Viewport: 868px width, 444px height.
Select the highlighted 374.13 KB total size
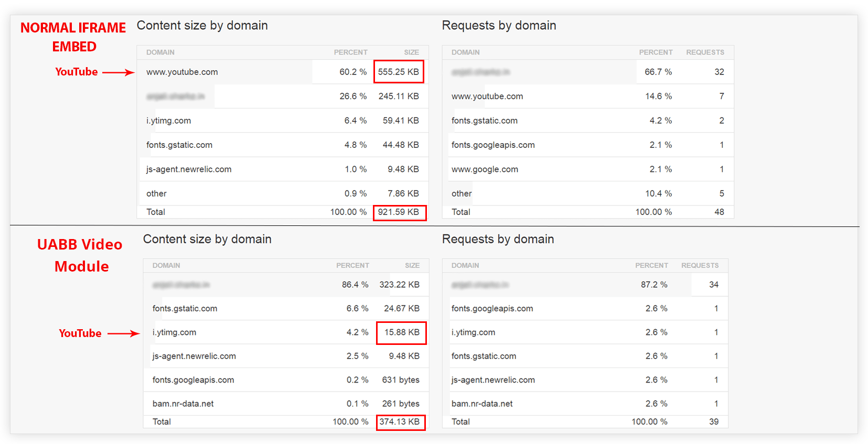pyautogui.click(x=400, y=422)
